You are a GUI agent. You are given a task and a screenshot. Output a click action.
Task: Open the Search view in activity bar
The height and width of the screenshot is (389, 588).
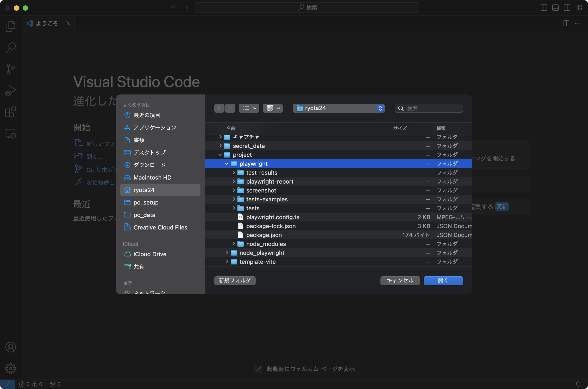(x=10, y=47)
